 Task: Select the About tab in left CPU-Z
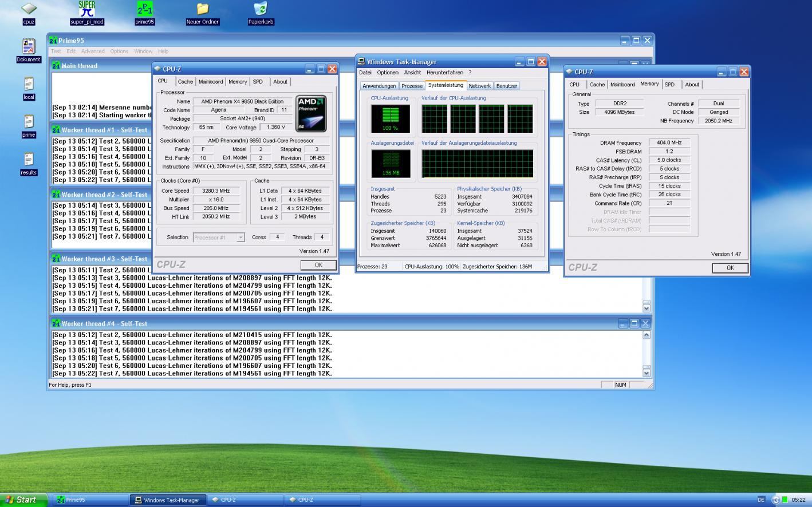click(280, 82)
